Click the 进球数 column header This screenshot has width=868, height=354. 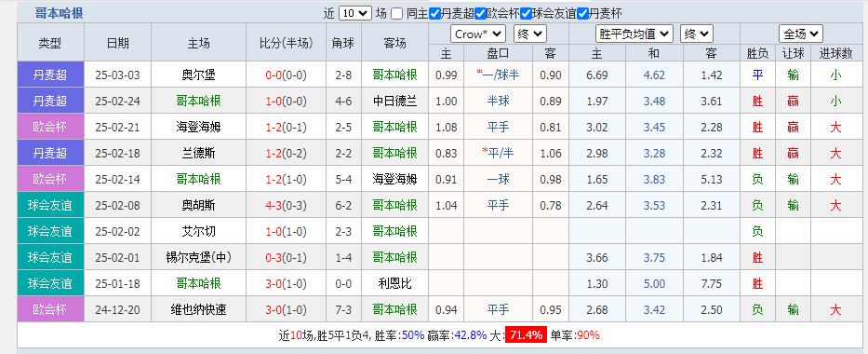point(835,53)
